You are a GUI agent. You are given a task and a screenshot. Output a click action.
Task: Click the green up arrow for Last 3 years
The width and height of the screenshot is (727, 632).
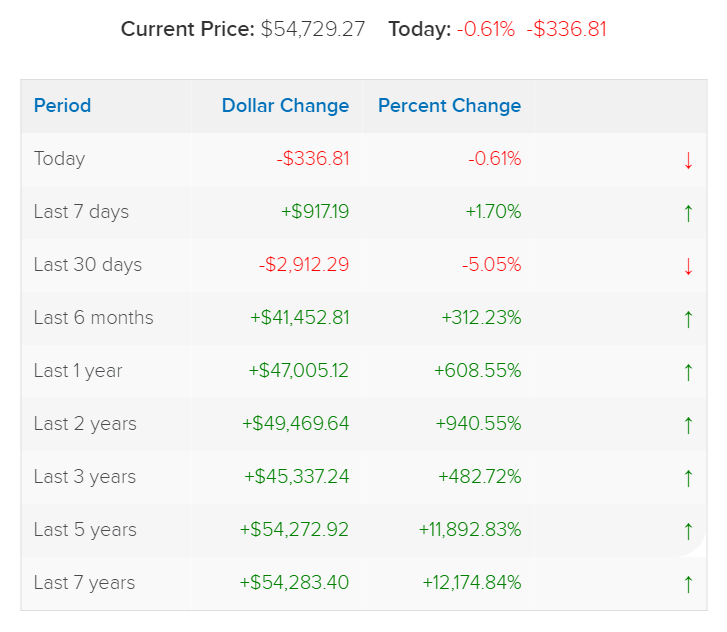click(x=688, y=478)
